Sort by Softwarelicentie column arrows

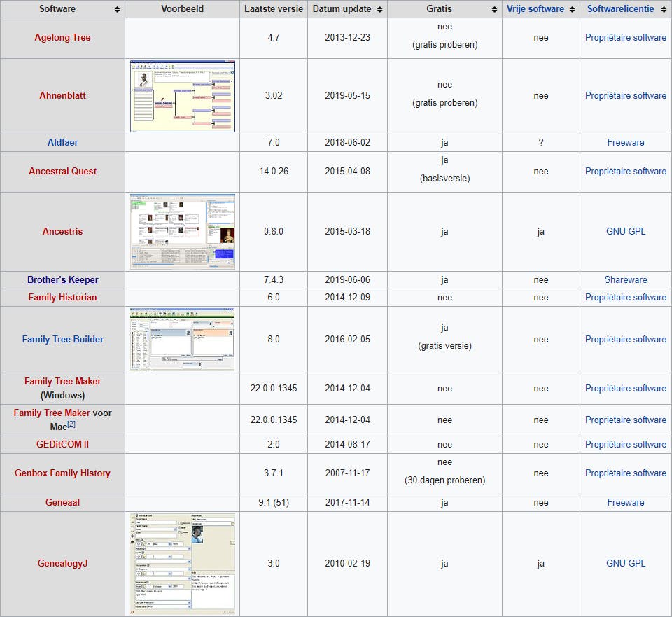click(x=664, y=9)
